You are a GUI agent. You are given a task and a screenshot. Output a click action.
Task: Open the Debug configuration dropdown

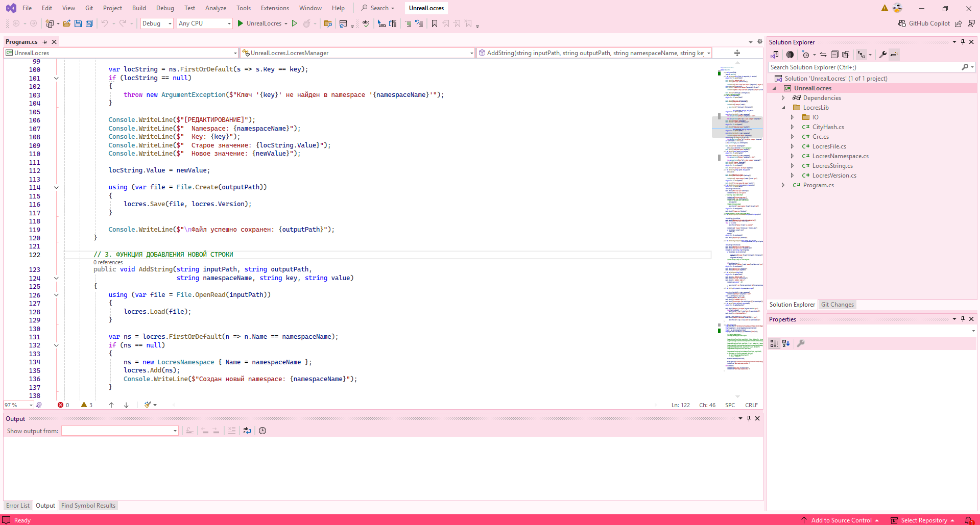(156, 23)
